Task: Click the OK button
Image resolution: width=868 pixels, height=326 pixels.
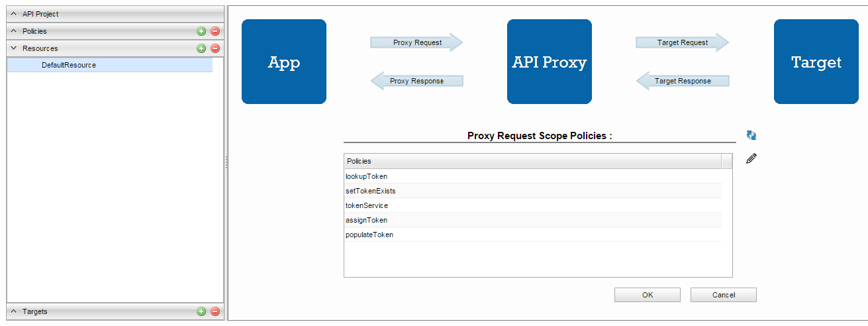Action: [648, 295]
